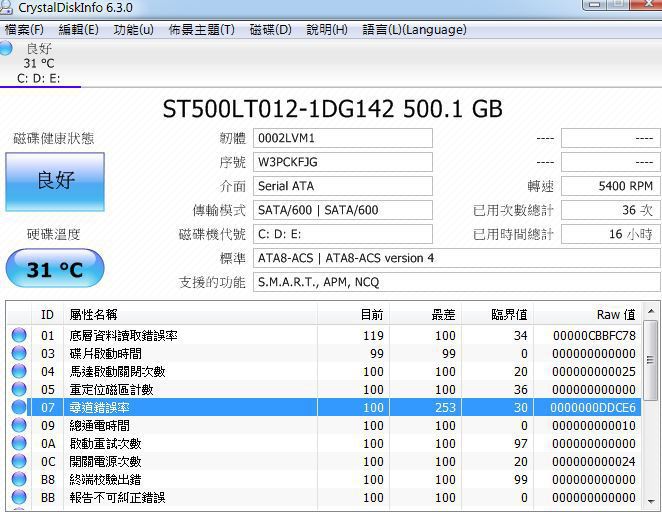The image size is (662, 512).
Task: Select row 底層資料讀取錯誤率
Action: (x=324, y=335)
